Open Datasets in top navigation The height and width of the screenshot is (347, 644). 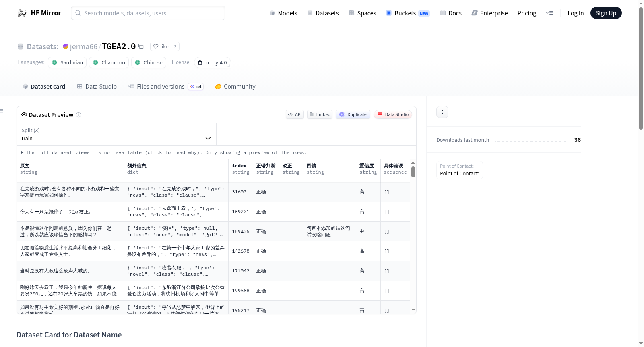click(323, 13)
